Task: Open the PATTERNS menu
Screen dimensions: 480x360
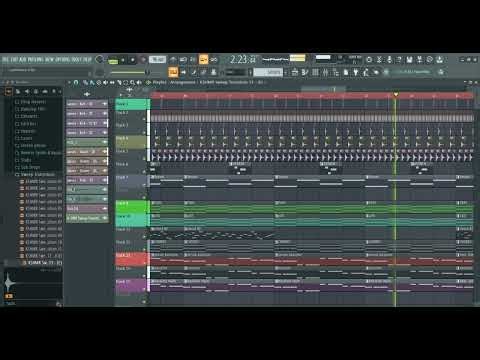Action: (x=36, y=60)
